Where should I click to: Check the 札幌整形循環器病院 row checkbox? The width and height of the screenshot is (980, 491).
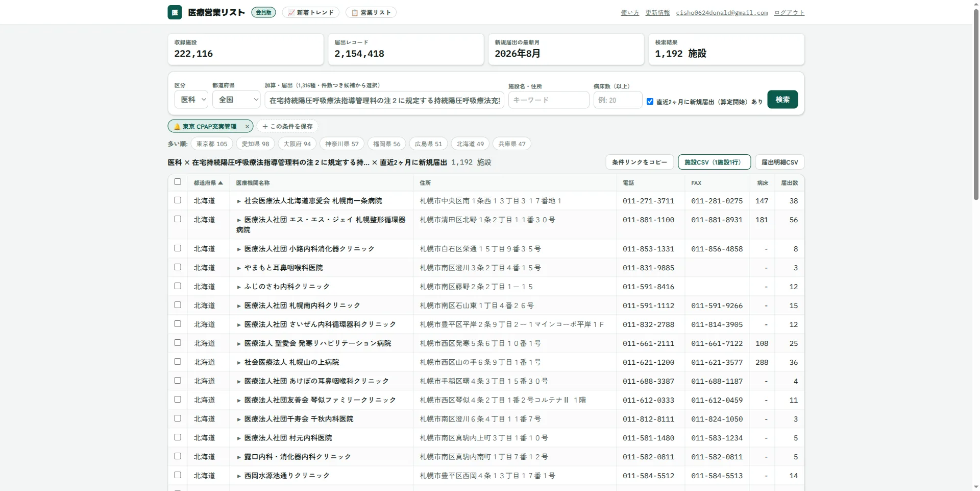coord(178,219)
